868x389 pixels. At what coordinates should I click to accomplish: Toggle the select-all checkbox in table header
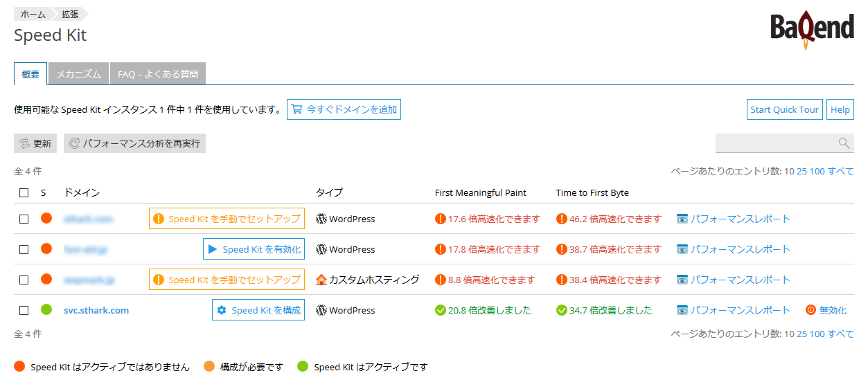pyautogui.click(x=24, y=193)
